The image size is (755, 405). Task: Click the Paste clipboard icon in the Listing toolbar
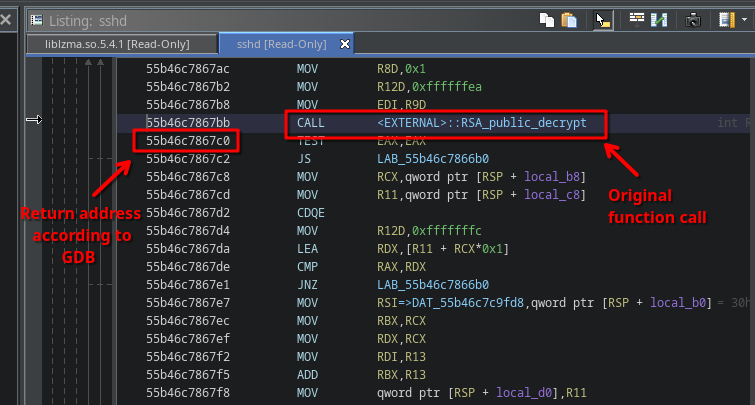point(569,20)
